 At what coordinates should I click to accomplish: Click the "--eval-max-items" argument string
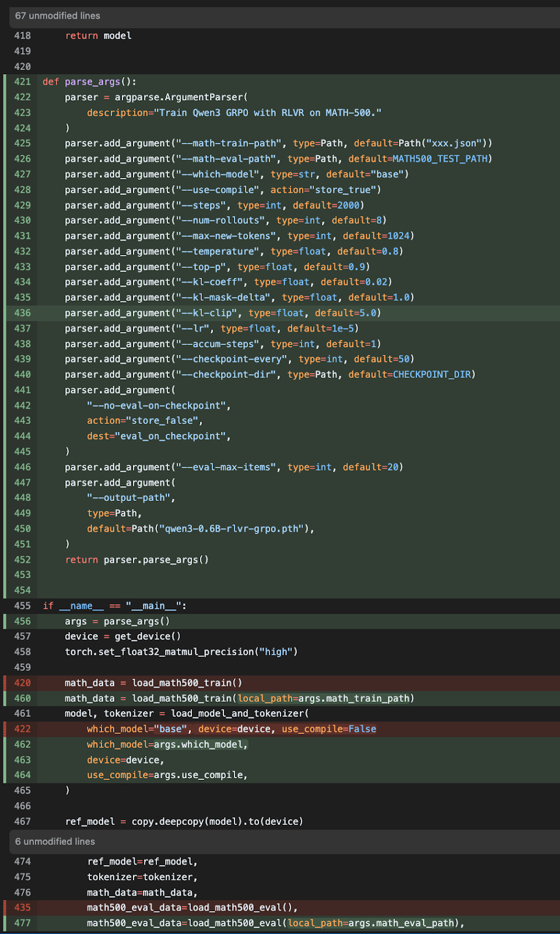point(226,467)
